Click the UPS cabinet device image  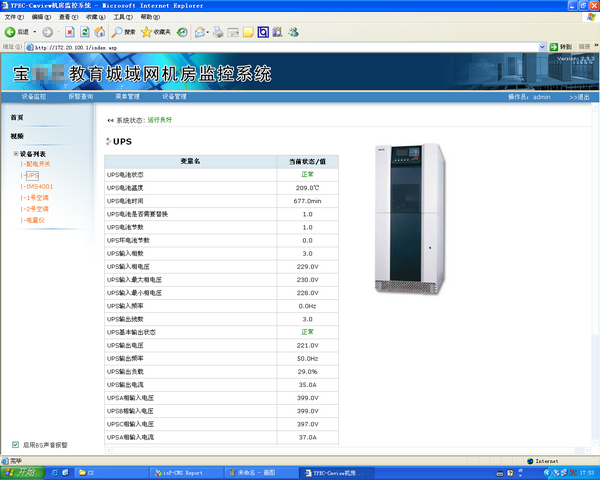pos(409,219)
